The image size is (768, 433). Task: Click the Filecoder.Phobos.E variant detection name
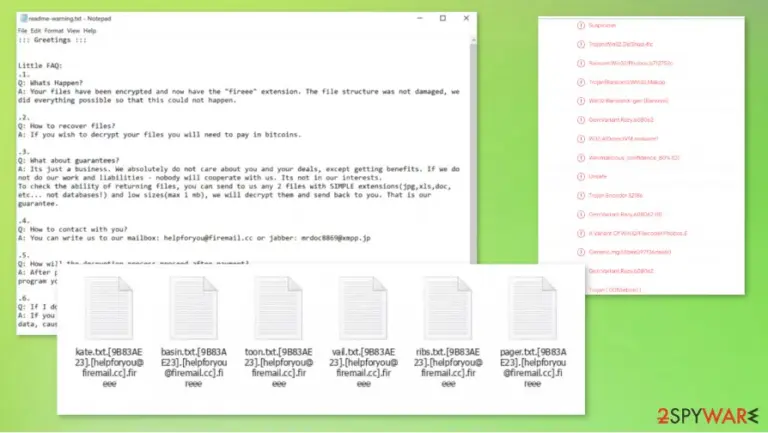click(x=638, y=234)
